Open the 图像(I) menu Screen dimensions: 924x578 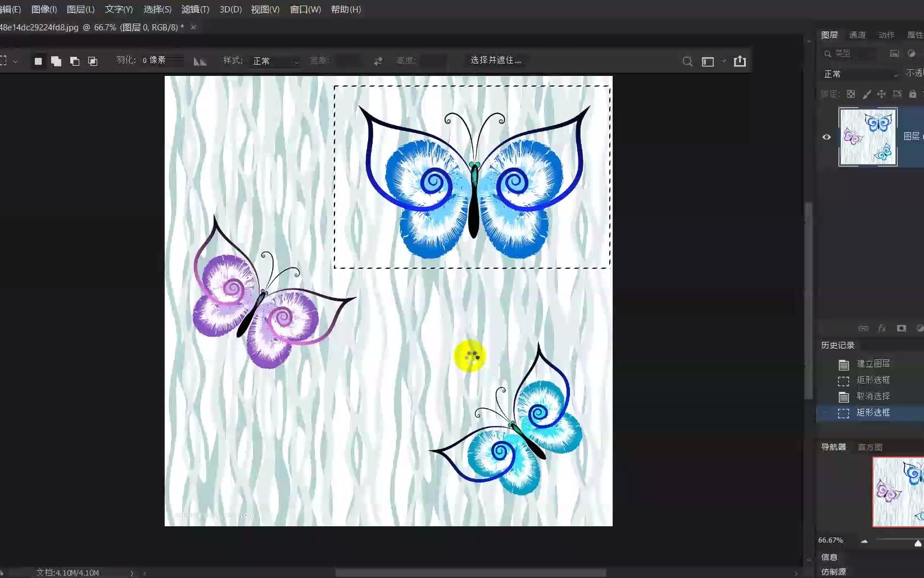tap(44, 9)
